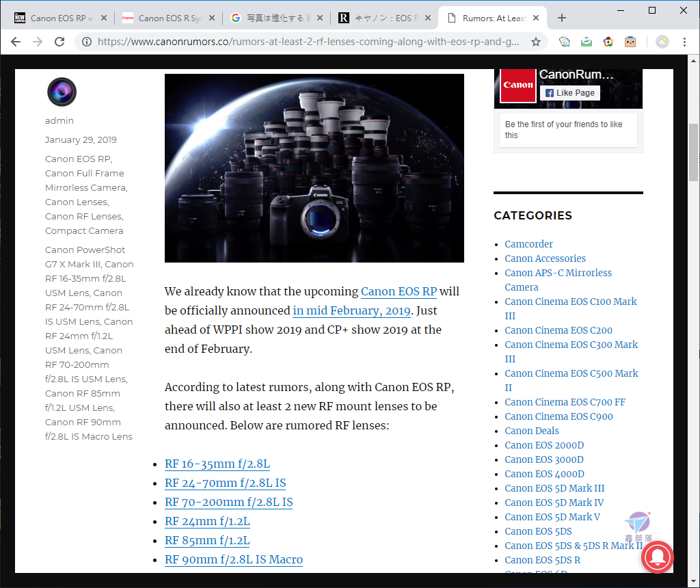Image resolution: width=700 pixels, height=588 pixels.
Task: Bookmark this page with the star icon
Action: point(536,42)
